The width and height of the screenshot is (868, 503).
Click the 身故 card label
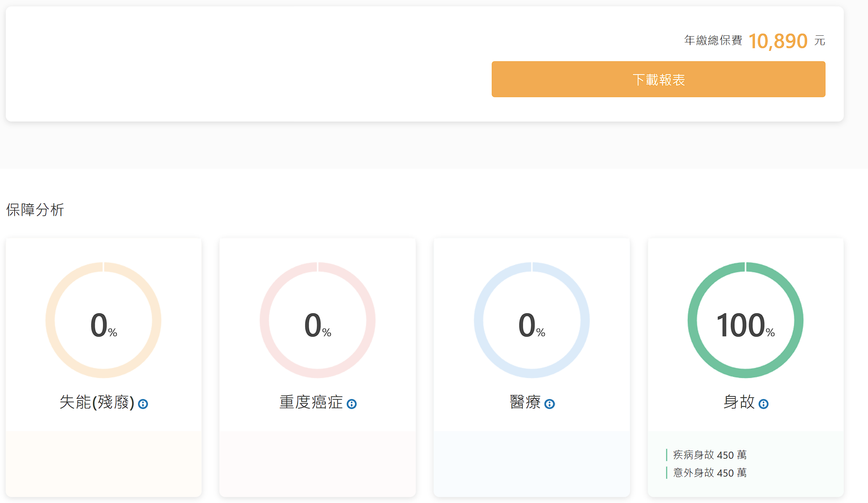[739, 402]
